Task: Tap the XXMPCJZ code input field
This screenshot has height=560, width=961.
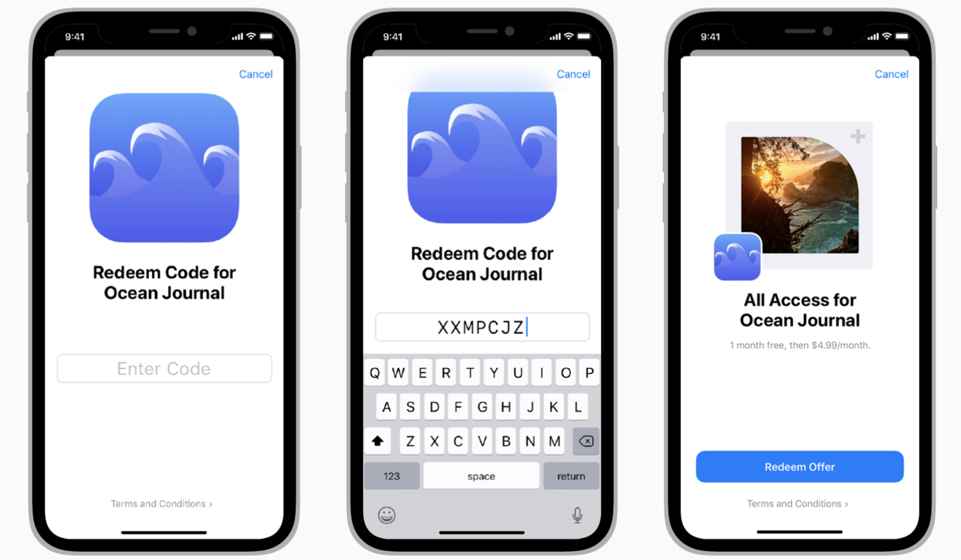Action: [480, 325]
